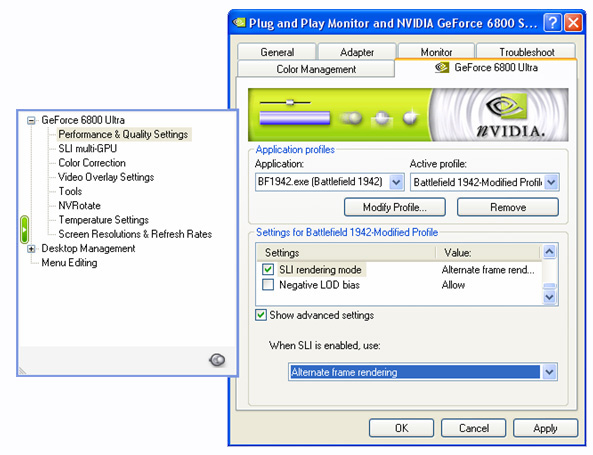Uncheck the SLI rendering mode checkbox
593x455 pixels.
pyautogui.click(x=268, y=269)
